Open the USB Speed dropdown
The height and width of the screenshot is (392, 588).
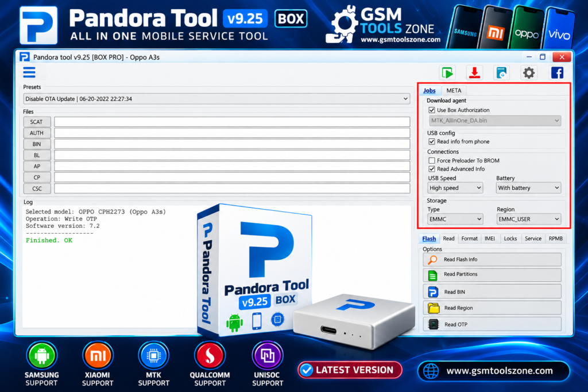[x=455, y=188]
